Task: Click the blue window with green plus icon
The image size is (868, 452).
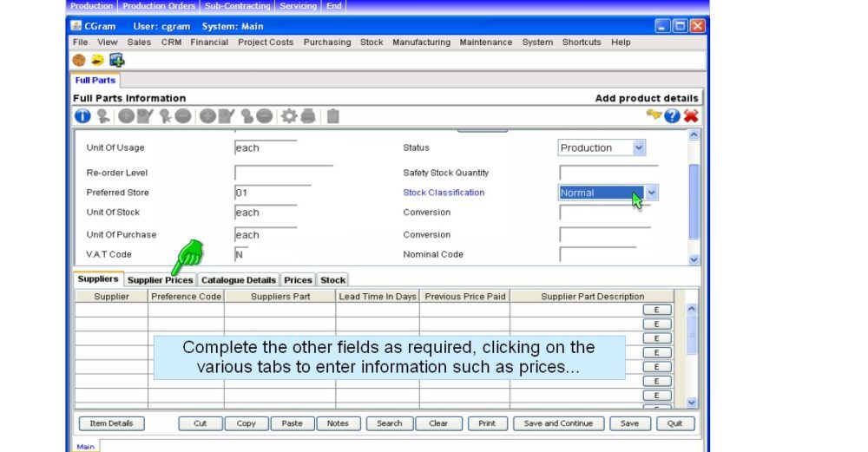Action: coord(116,60)
